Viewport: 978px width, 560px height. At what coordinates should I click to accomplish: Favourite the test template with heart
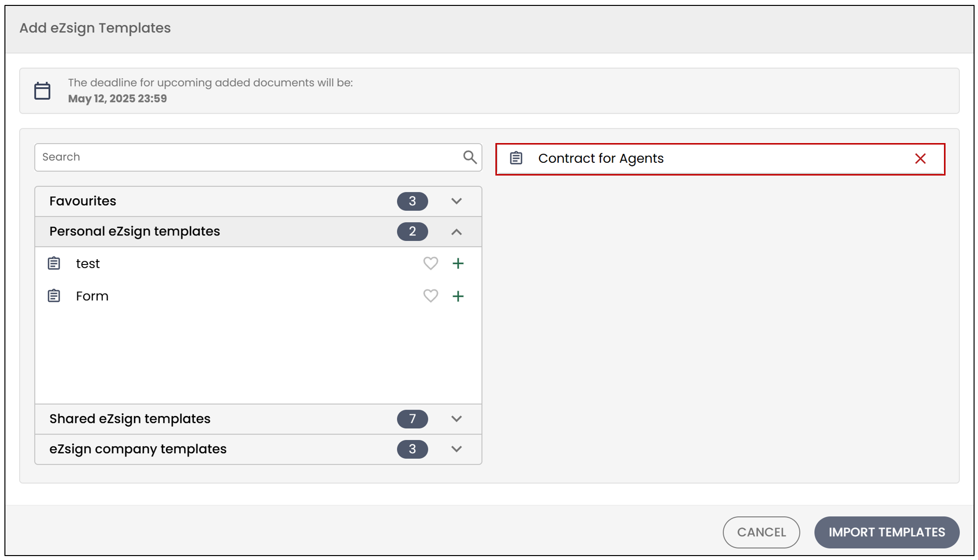coord(430,264)
